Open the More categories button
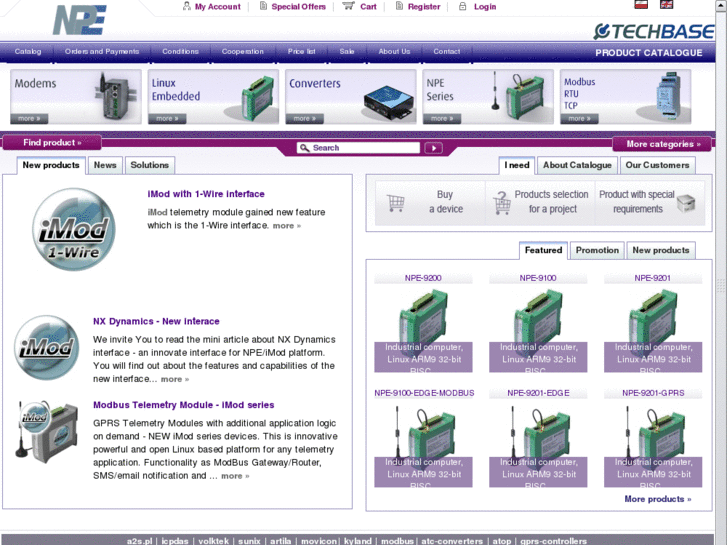The height and width of the screenshot is (545, 727). pos(663,144)
